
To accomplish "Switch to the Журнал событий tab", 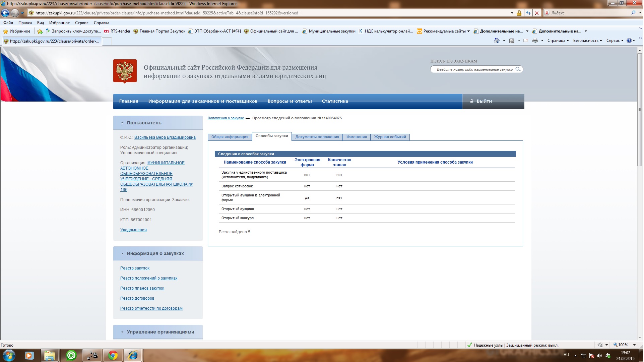I will [390, 137].
